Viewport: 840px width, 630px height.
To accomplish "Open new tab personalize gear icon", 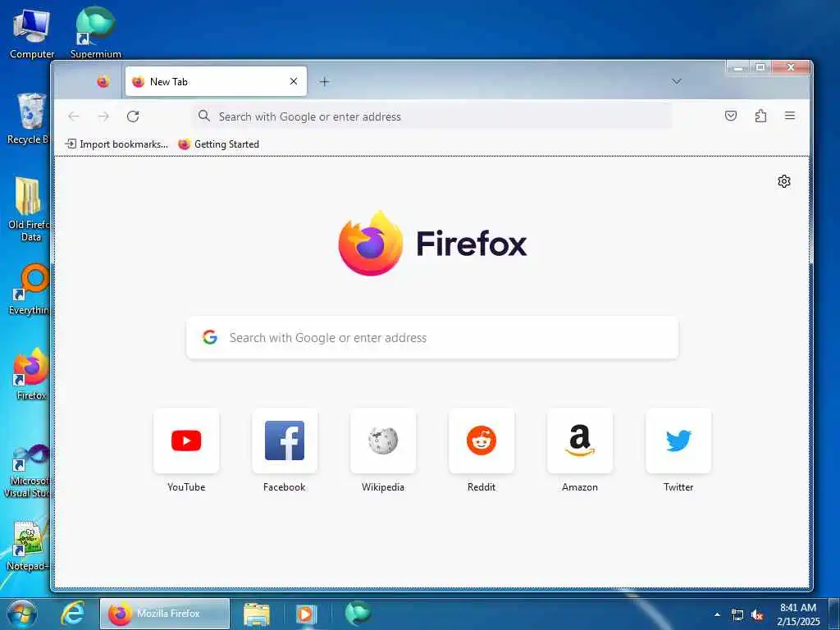I will [x=783, y=181].
